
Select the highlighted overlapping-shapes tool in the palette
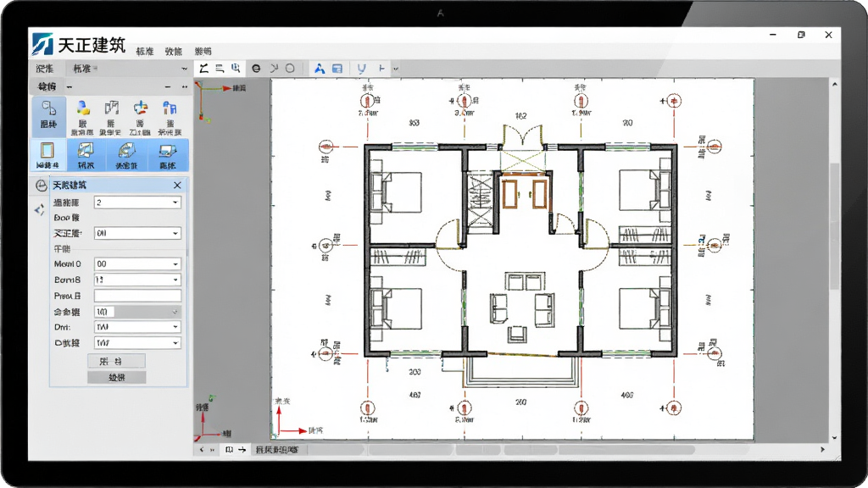click(x=48, y=115)
